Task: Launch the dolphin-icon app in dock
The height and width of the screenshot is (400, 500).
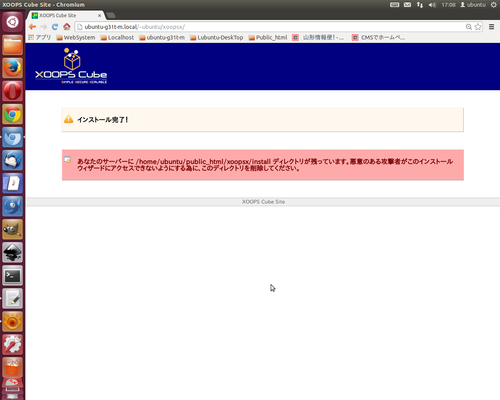Action: (12, 206)
